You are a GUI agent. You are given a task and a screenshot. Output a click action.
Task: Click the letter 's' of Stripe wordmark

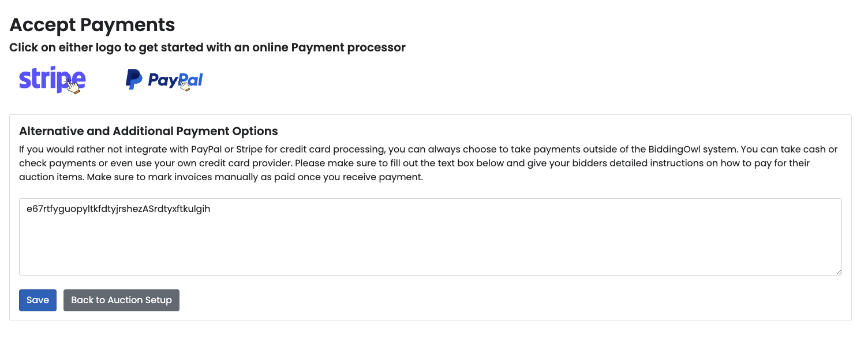point(25,80)
